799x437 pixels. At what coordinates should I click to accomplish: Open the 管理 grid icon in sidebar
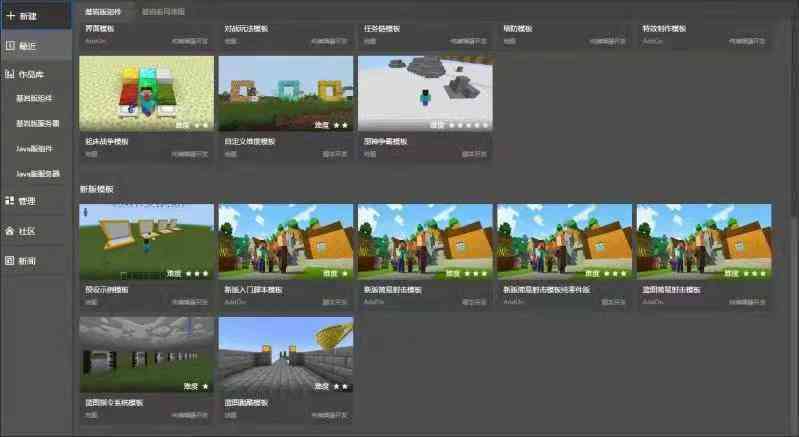click(10, 201)
